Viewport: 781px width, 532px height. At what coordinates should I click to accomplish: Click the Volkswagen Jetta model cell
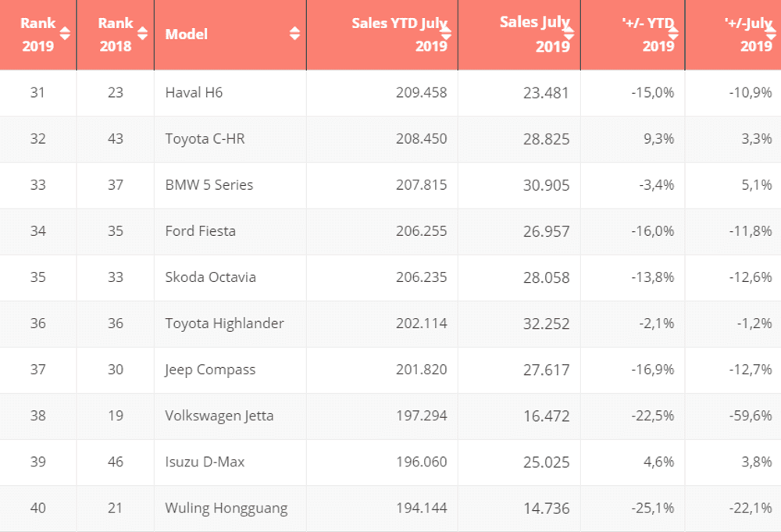219,416
